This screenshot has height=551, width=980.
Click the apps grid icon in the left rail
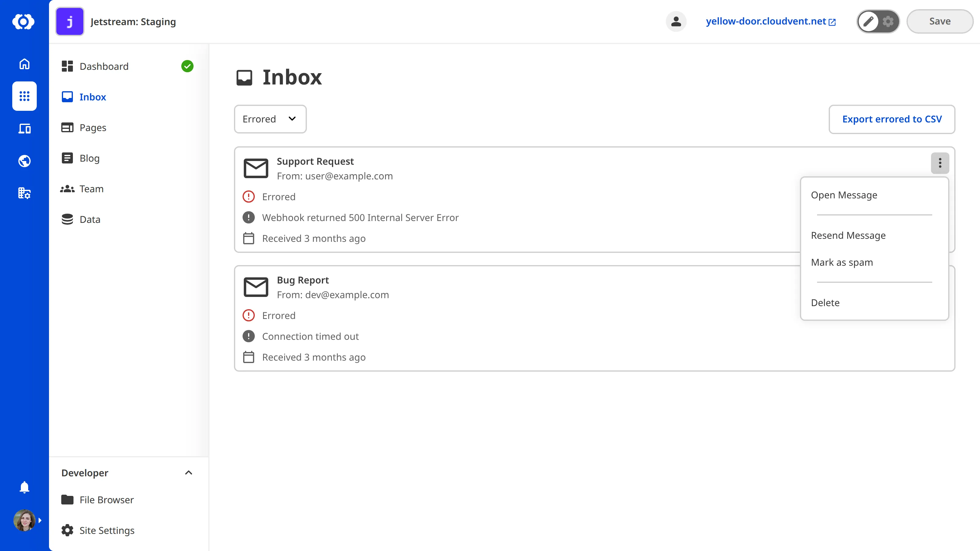24,96
